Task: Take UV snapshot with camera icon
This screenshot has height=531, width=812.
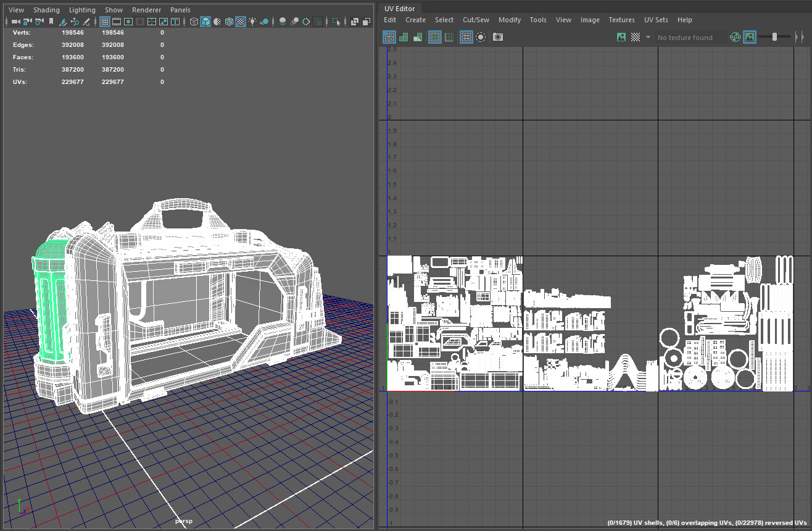Action: pos(498,37)
